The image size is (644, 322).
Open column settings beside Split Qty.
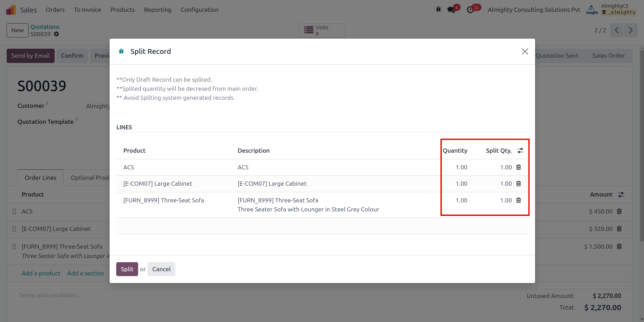[x=520, y=151]
